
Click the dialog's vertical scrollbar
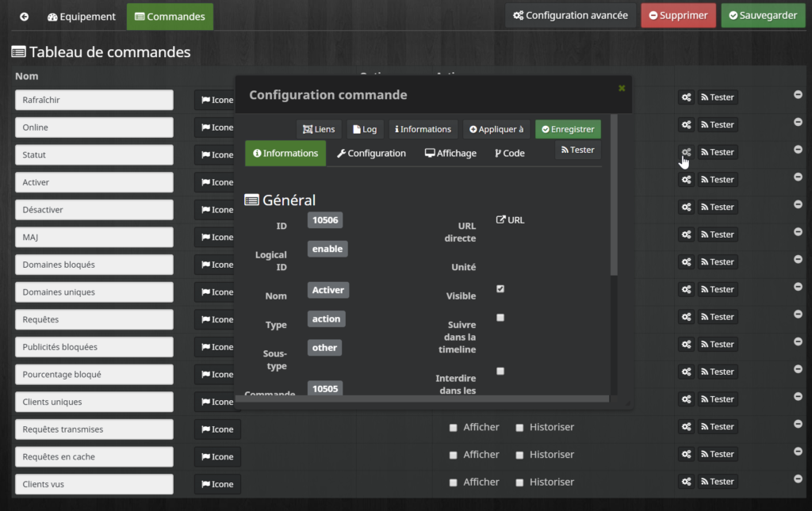615,195
